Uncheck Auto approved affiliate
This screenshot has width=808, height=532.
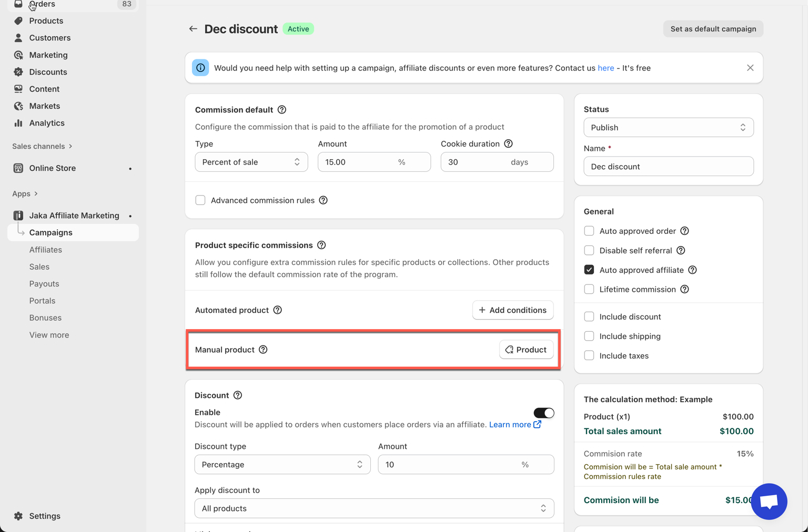pos(589,270)
